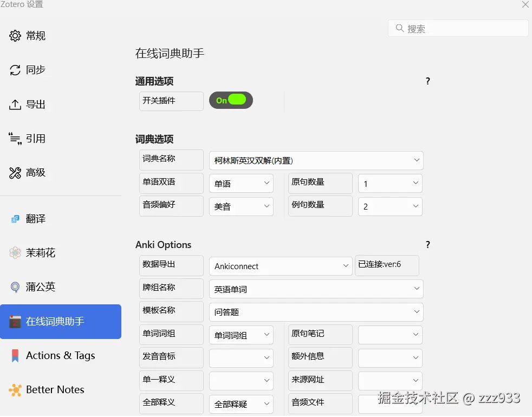Open the 原句笔记 dropdown
This screenshot has height=417, width=532.
[390, 335]
